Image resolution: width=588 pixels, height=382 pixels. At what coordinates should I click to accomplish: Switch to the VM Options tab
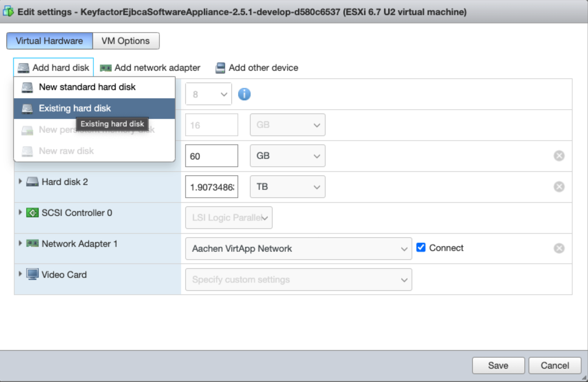tap(126, 41)
